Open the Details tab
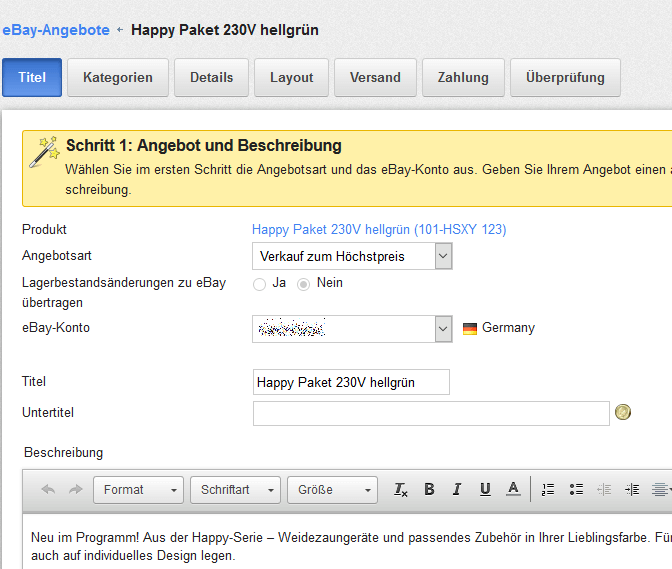The width and height of the screenshot is (672, 569). click(x=211, y=78)
